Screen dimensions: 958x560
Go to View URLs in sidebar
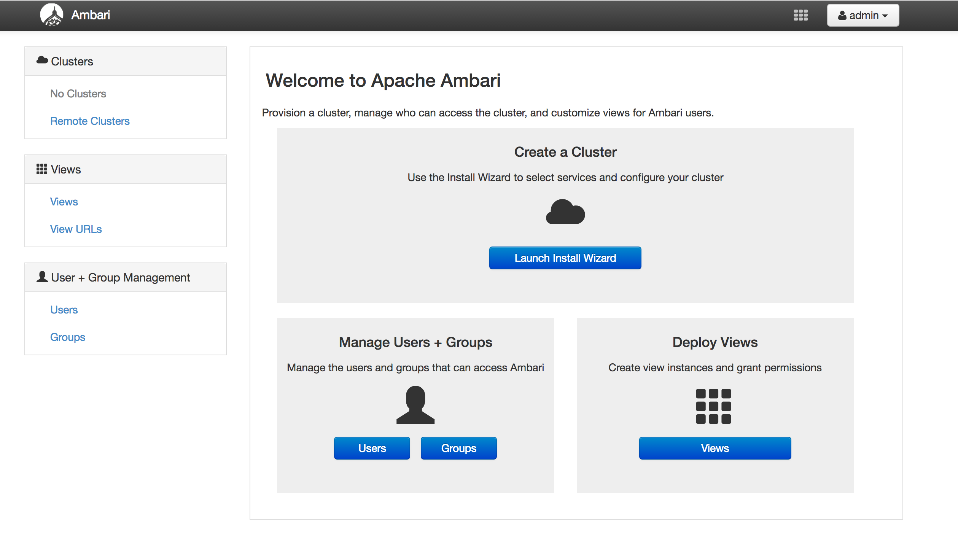tap(76, 229)
